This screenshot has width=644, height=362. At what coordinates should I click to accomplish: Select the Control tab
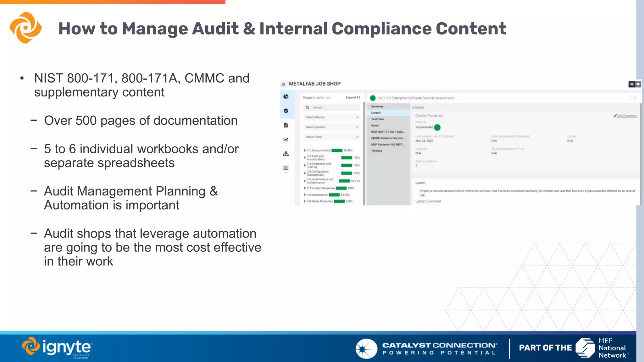(x=388, y=113)
